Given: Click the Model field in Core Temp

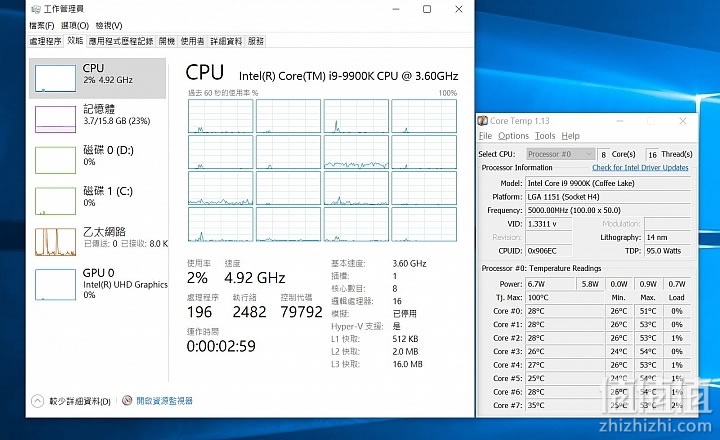Looking at the screenshot, I should pyautogui.click(x=608, y=183).
